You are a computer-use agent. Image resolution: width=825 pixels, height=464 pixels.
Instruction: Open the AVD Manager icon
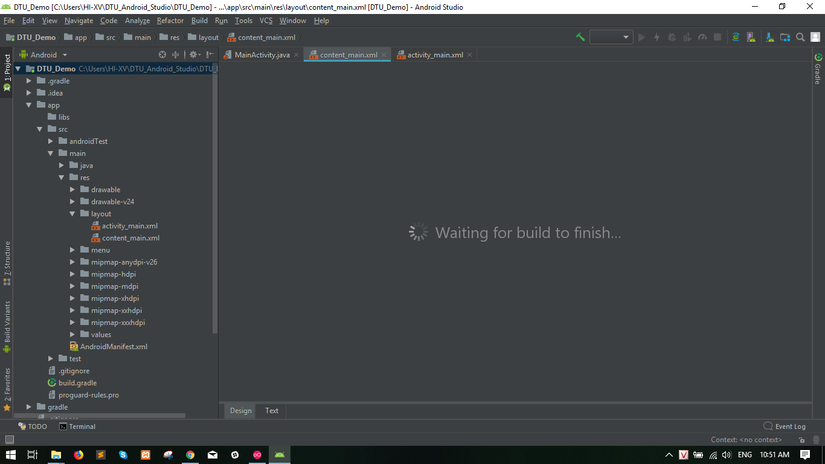point(751,37)
